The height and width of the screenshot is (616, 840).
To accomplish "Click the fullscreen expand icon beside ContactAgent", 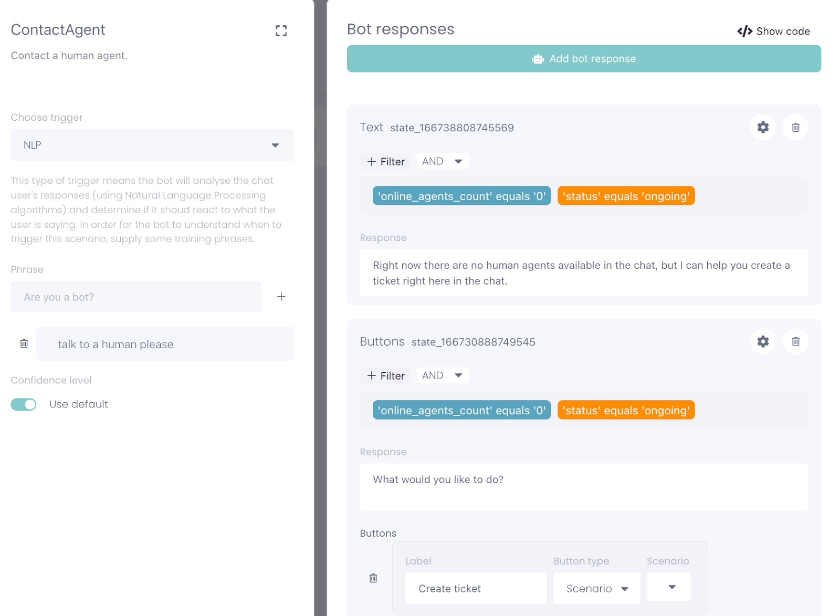I will [x=281, y=31].
